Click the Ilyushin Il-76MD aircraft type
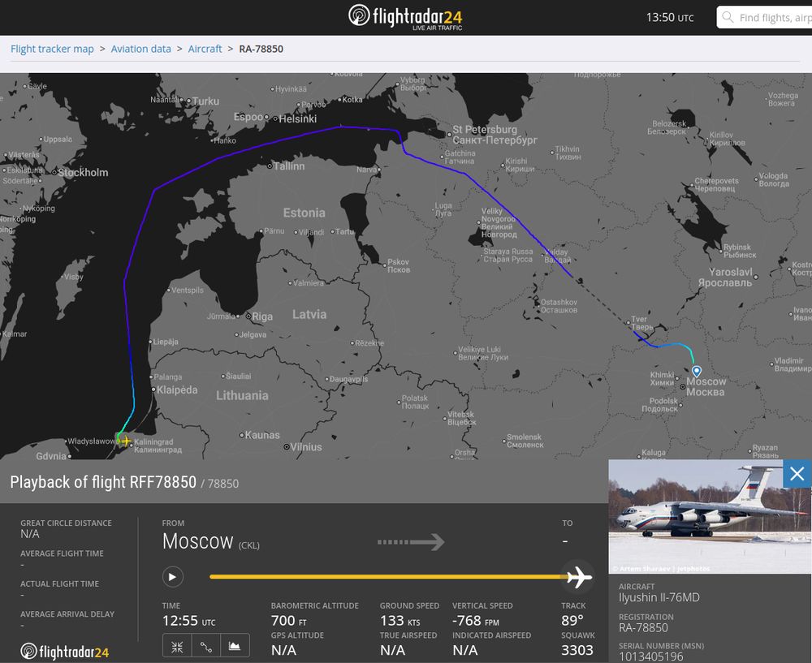812x663 pixels. [x=659, y=597]
